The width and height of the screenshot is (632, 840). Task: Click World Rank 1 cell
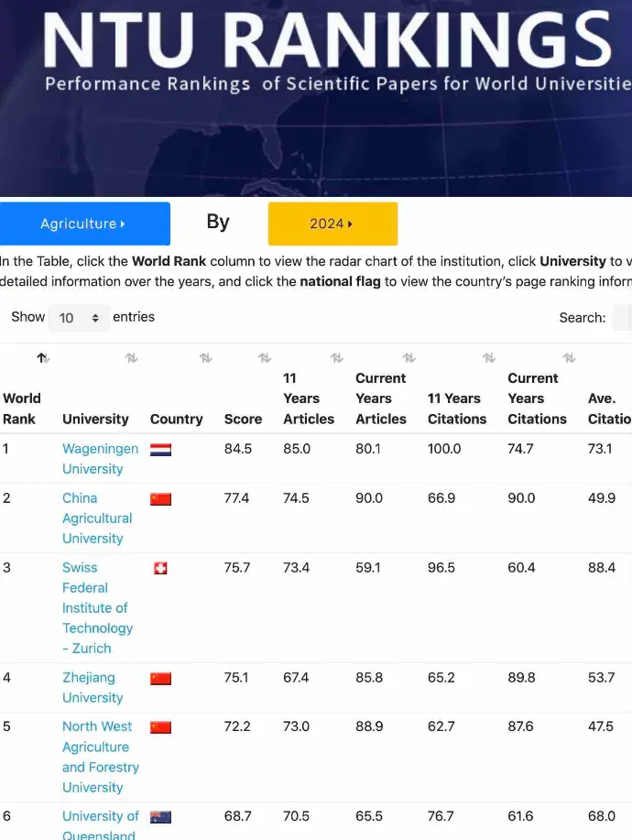coord(5,448)
